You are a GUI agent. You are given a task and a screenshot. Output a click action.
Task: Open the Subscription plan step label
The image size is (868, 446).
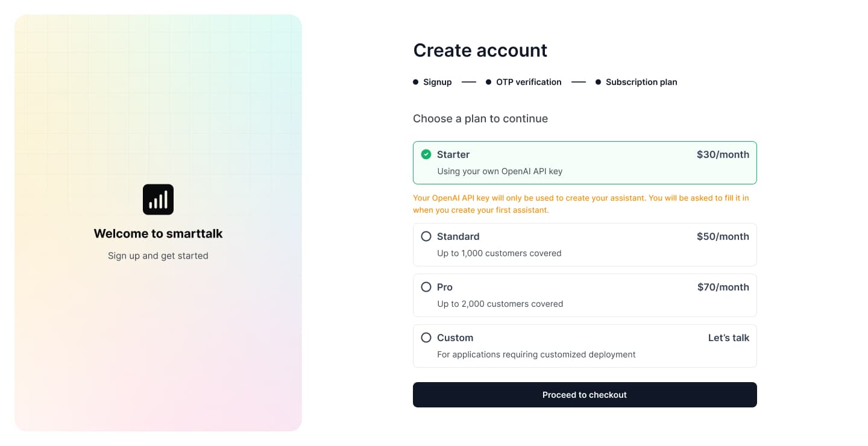click(641, 82)
